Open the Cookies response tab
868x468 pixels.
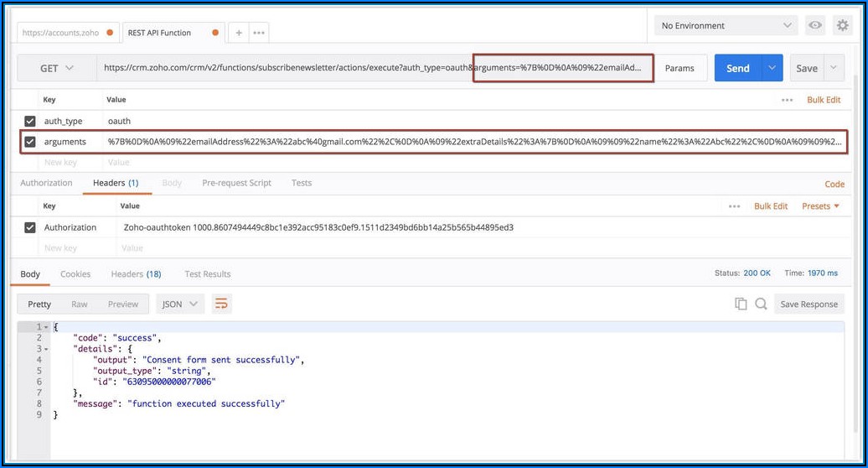(x=75, y=274)
